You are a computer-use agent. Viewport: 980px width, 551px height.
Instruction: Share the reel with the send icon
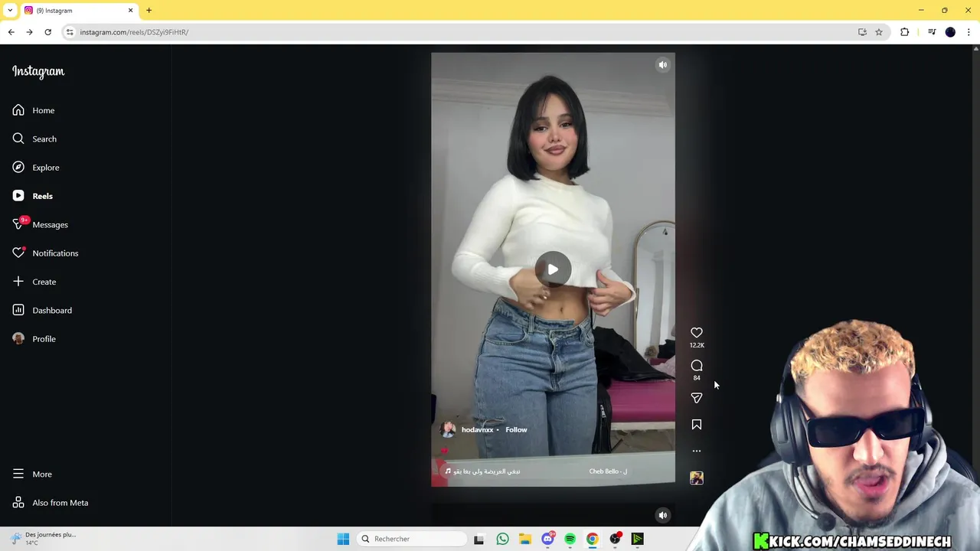click(x=697, y=398)
